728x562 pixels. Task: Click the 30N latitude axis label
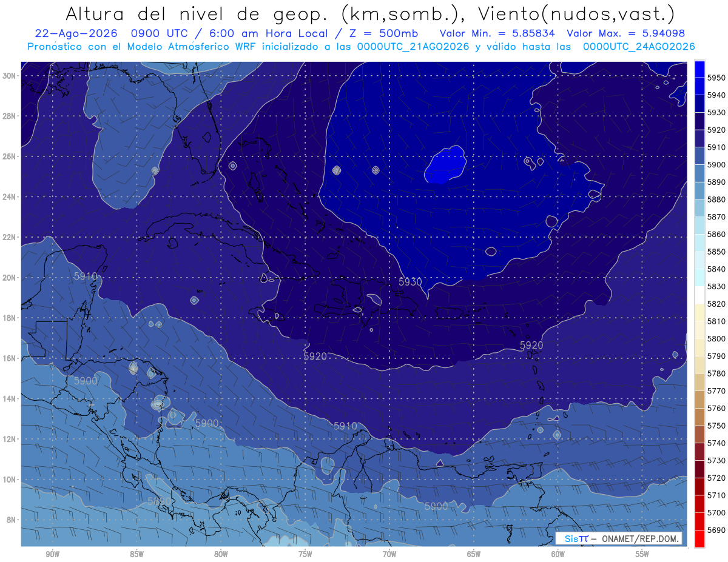(9, 76)
